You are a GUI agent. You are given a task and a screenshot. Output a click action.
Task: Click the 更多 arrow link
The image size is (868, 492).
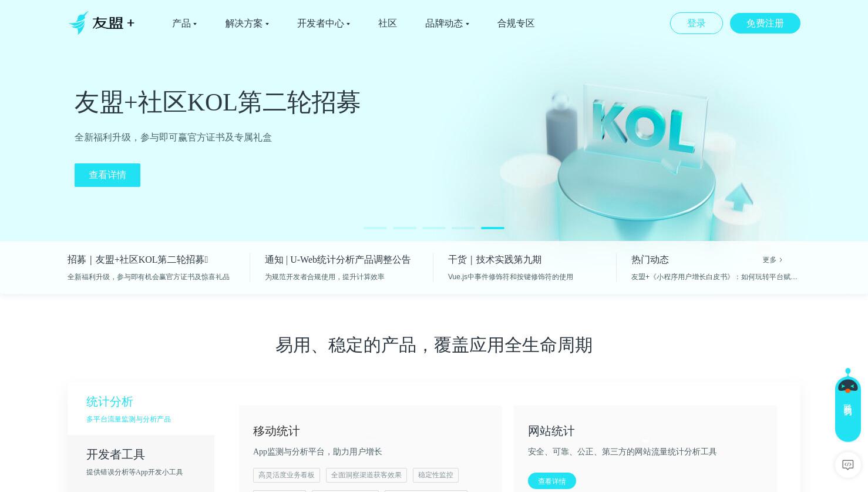(772, 260)
